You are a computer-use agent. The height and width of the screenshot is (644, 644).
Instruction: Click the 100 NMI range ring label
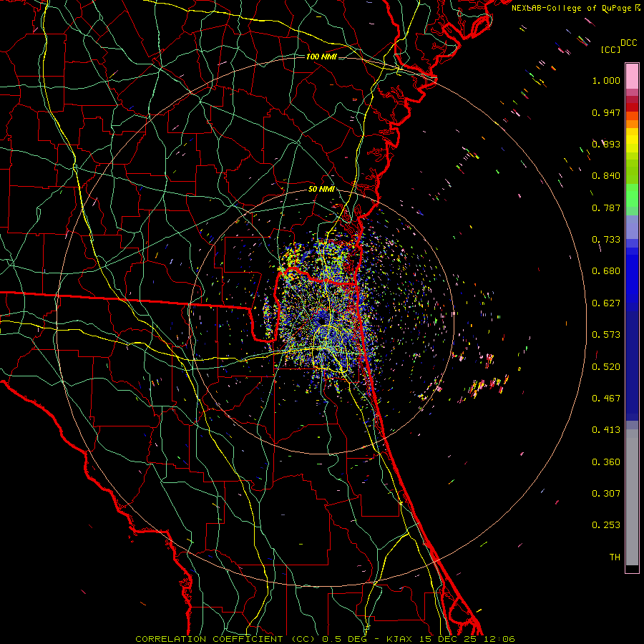[321, 57]
